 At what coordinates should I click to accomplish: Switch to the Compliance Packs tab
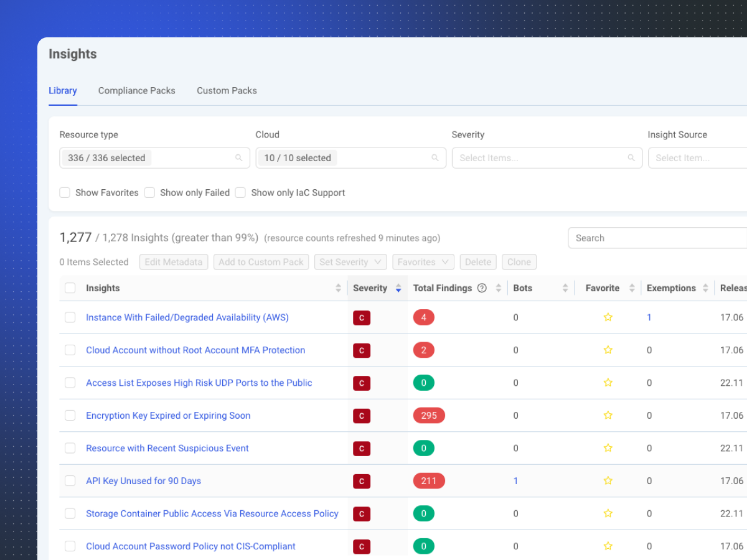click(137, 91)
